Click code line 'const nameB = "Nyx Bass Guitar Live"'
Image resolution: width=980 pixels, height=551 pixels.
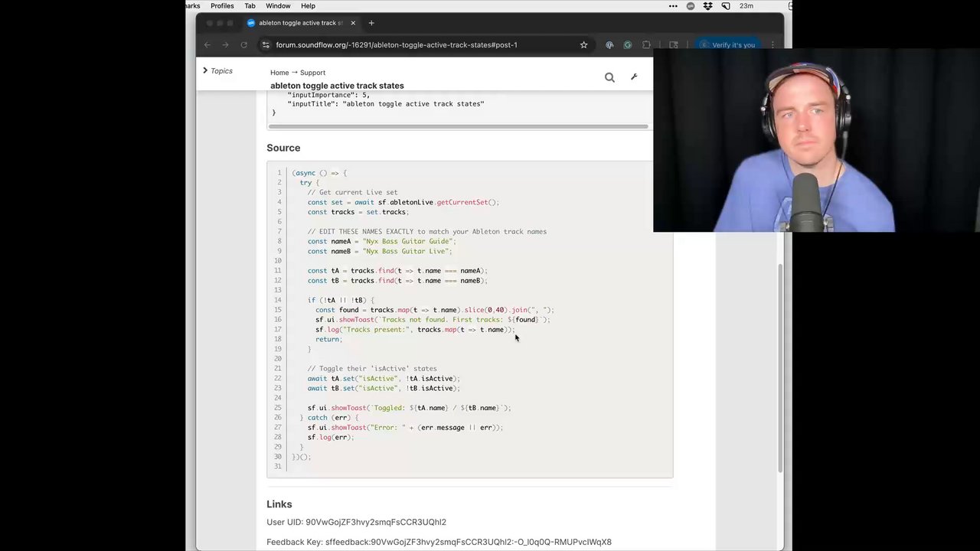tap(380, 251)
